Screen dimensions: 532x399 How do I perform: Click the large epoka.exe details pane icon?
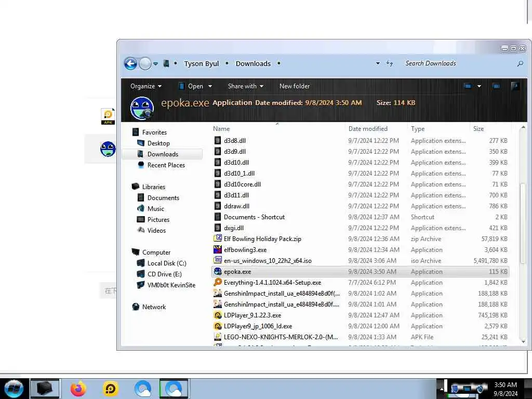142,108
